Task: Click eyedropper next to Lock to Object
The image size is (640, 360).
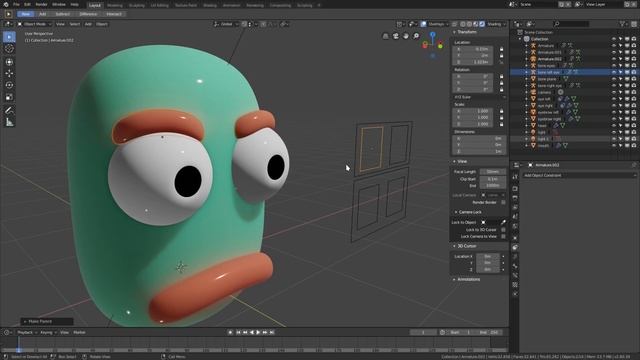Action: point(503,222)
